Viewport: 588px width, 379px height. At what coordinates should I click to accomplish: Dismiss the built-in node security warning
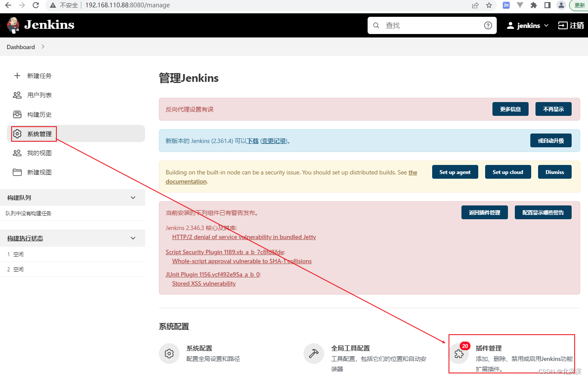coord(554,172)
